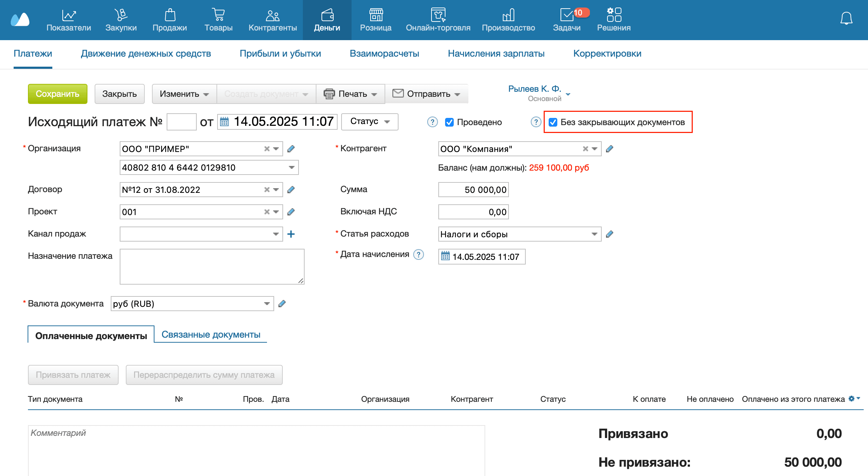This screenshot has width=868, height=476.
Task: Click the Закрыть button
Action: pyautogui.click(x=119, y=94)
